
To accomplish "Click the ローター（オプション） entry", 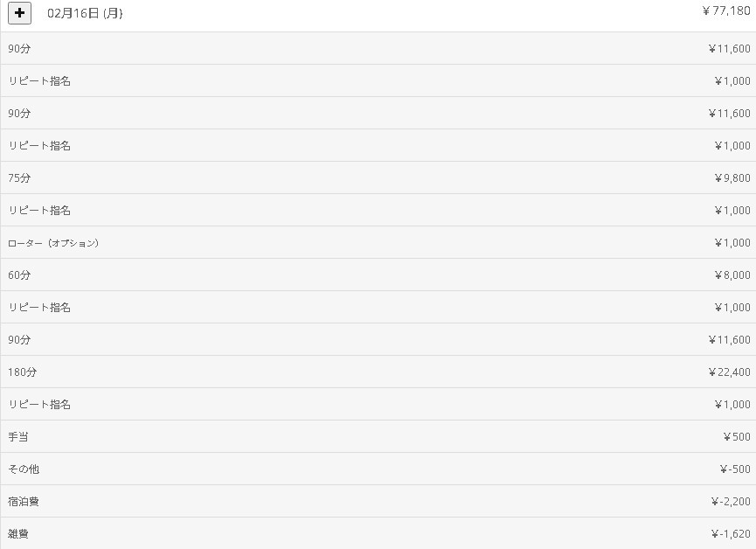I will tap(53, 243).
